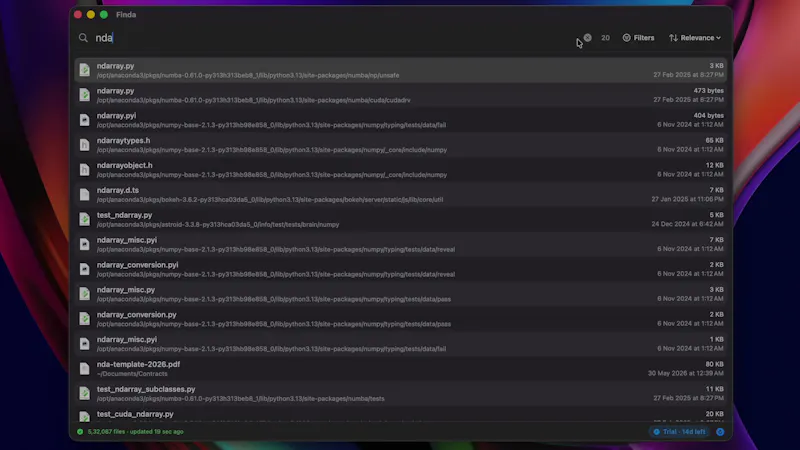Select the 'test_ndarray_subclasses.py' file name
800x450 pixels.
[146, 389]
